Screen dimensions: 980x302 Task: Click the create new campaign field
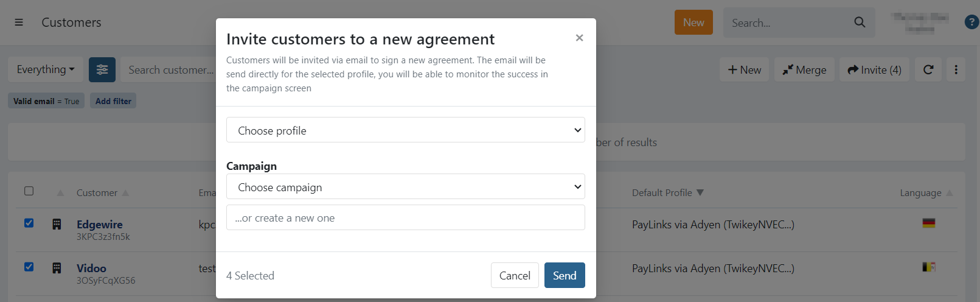(x=405, y=218)
